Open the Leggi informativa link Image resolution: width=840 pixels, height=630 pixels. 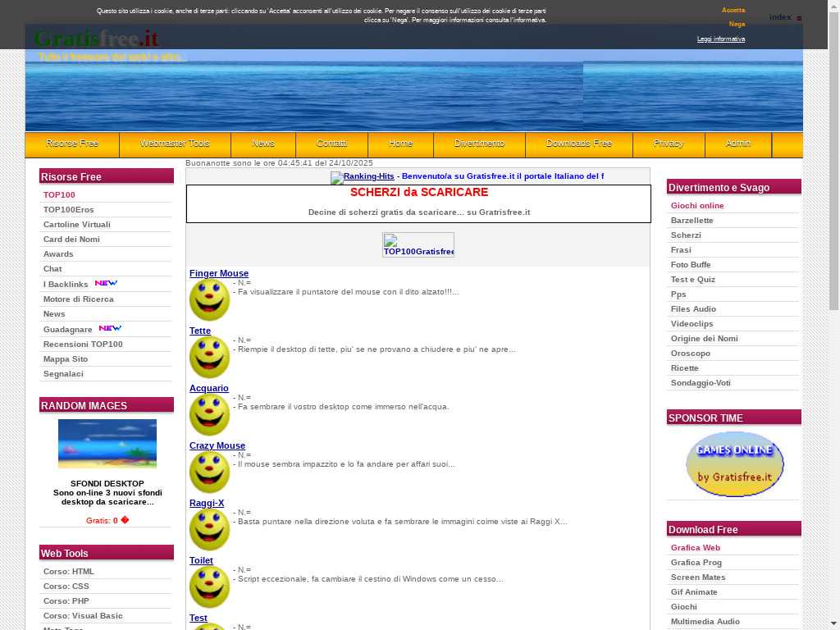click(x=720, y=39)
